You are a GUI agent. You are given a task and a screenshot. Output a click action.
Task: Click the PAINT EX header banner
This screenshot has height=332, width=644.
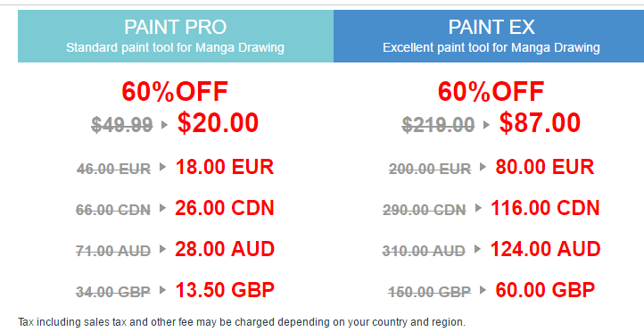click(489, 37)
